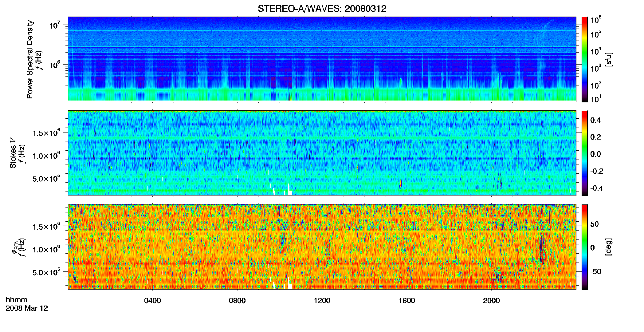Click the phi RTN angle color bar
The image size is (644, 332).
coord(585,247)
